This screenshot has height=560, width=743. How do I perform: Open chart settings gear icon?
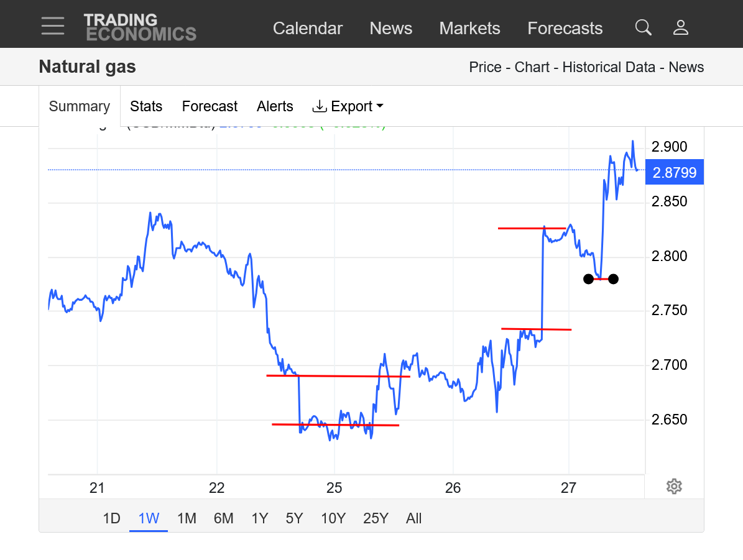tap(674, 486)
